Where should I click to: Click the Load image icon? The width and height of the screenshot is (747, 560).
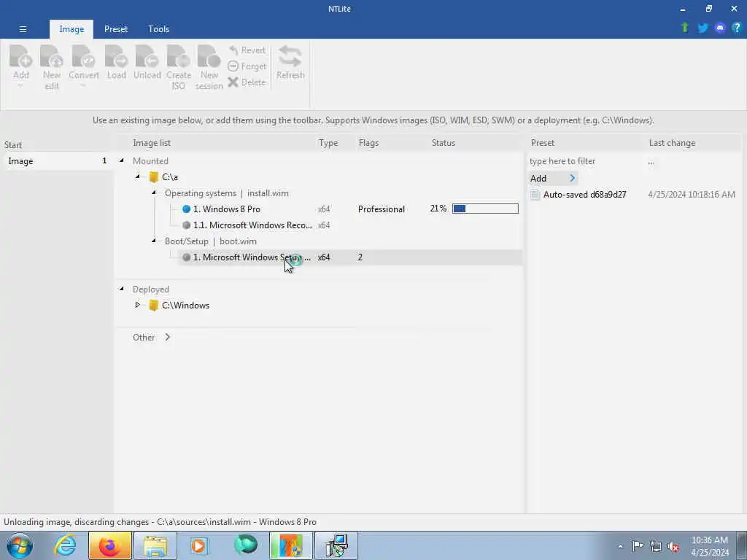point(116,57)
